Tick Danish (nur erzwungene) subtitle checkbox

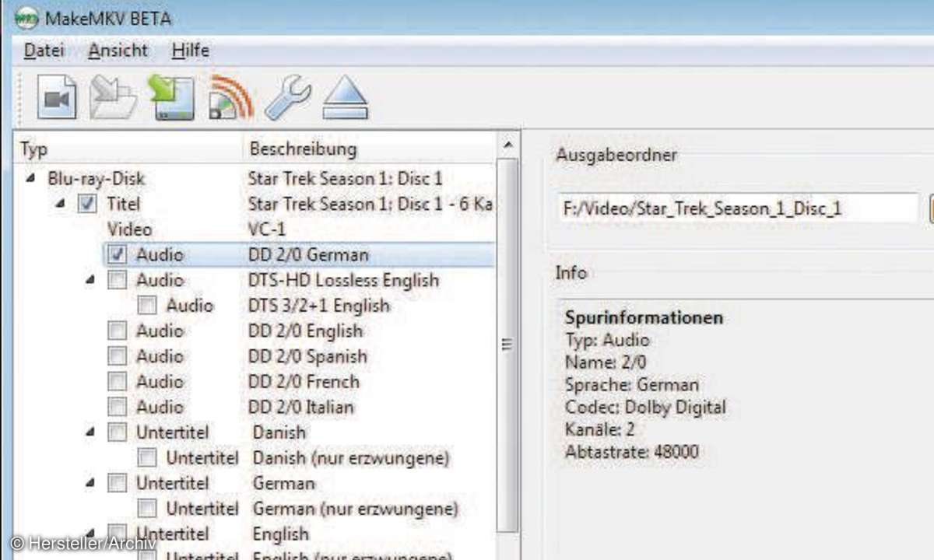click(x=147, y=457)
